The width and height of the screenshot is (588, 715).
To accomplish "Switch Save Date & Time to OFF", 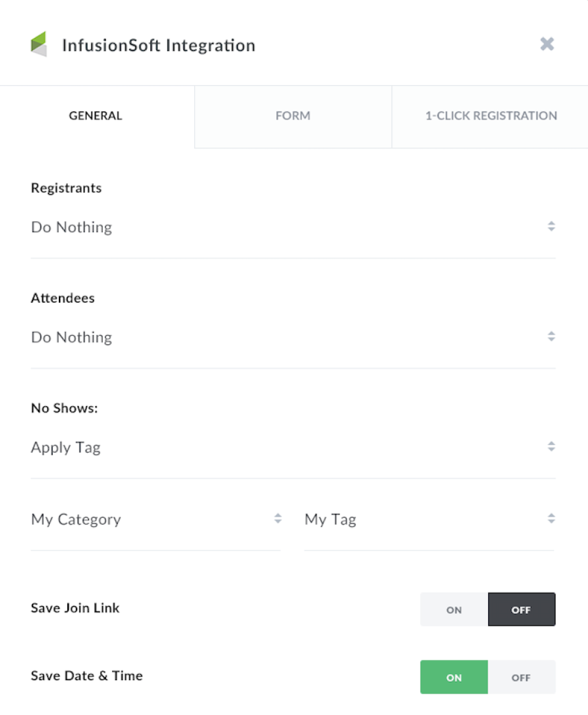I will click(521, 677).
